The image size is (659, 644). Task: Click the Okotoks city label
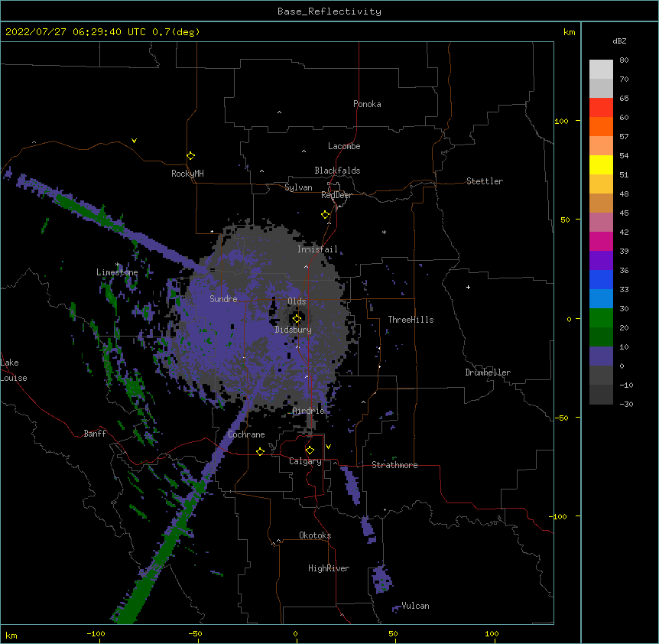point(315,535)
